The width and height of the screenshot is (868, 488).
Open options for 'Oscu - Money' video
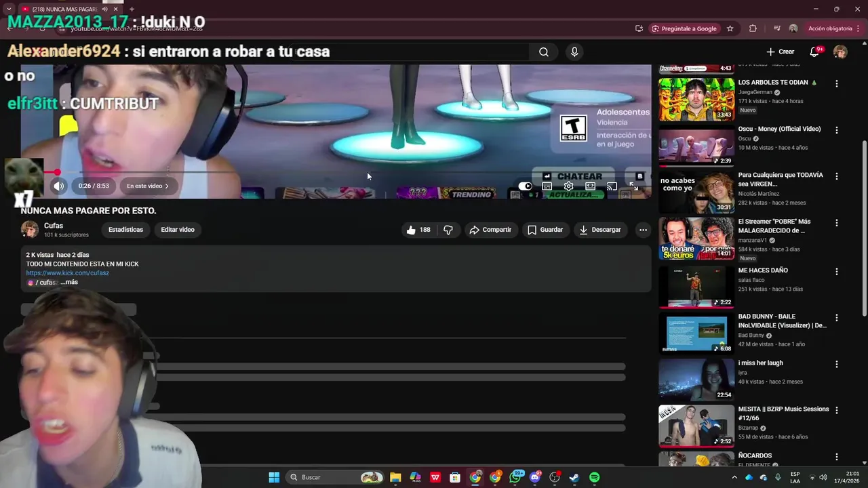(836, 129)
